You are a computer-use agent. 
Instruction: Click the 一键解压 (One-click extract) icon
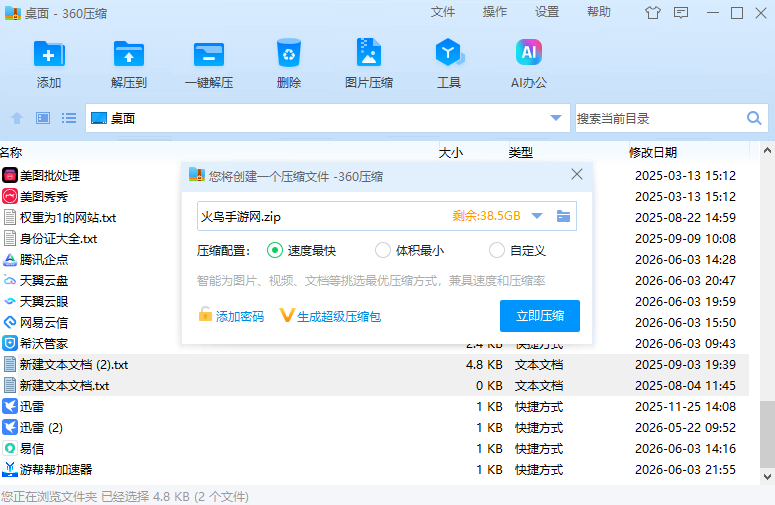point(209,54)
